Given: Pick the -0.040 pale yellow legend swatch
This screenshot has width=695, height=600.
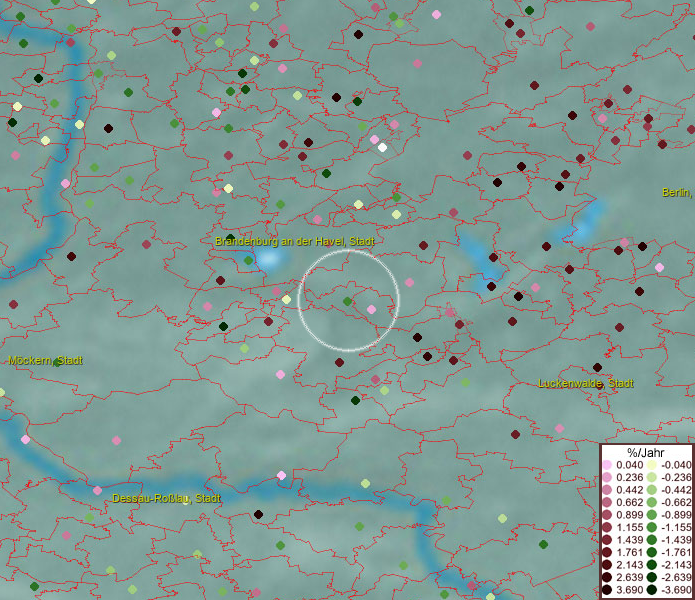Looking at the screenshot, I should (652, 465).
